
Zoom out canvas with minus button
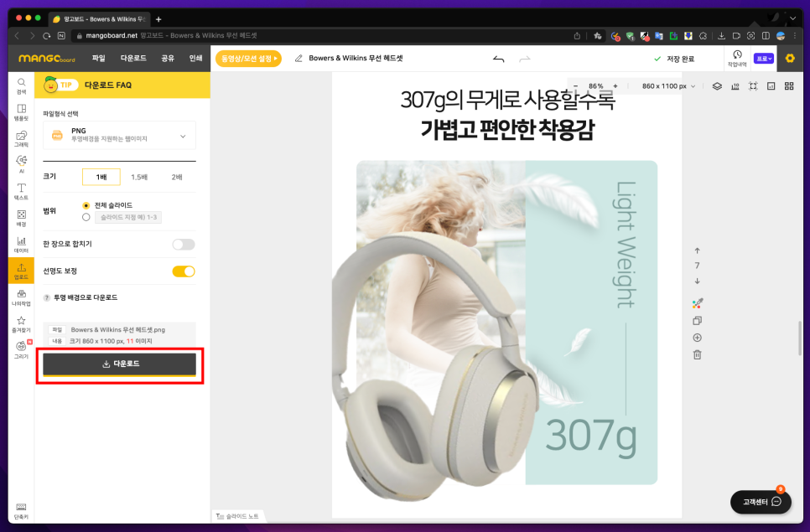576,86
